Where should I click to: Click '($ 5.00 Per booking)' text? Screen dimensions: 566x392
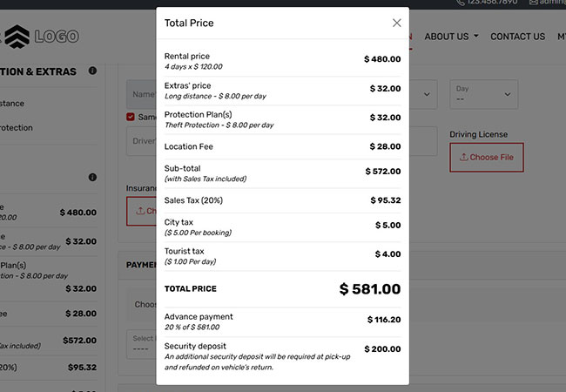pos(198,233)
